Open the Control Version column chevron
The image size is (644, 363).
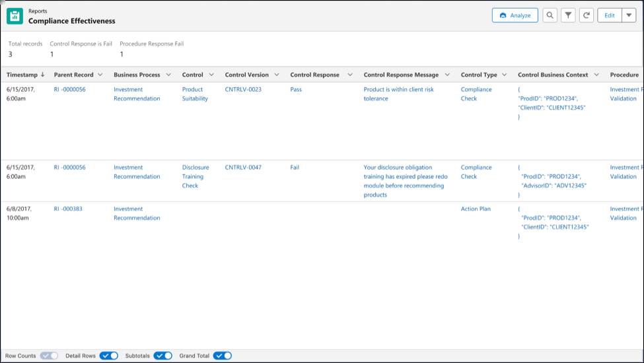(277, 75)
